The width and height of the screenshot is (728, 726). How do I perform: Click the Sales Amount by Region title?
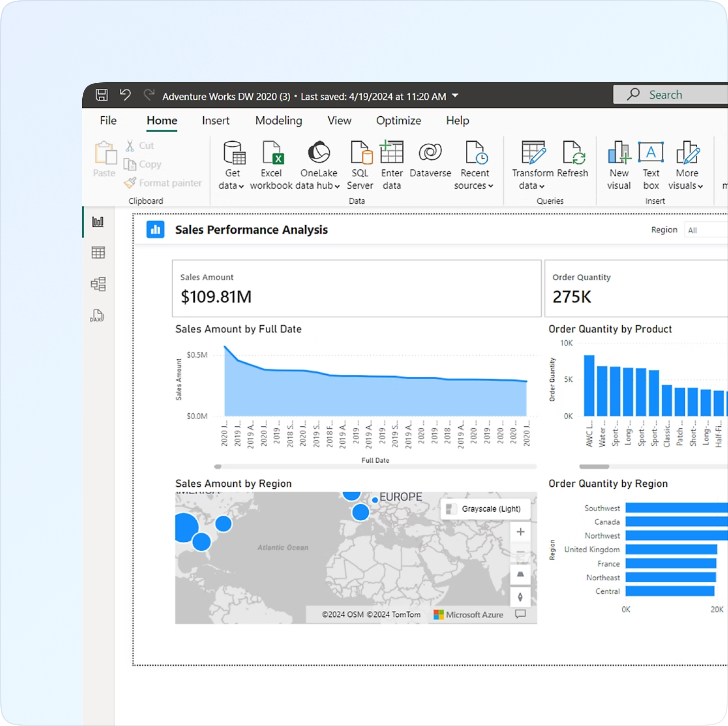233,484
